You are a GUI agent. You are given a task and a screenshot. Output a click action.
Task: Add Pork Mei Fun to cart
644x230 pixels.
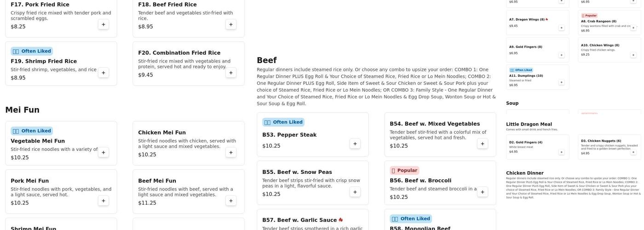coord(103,201)
